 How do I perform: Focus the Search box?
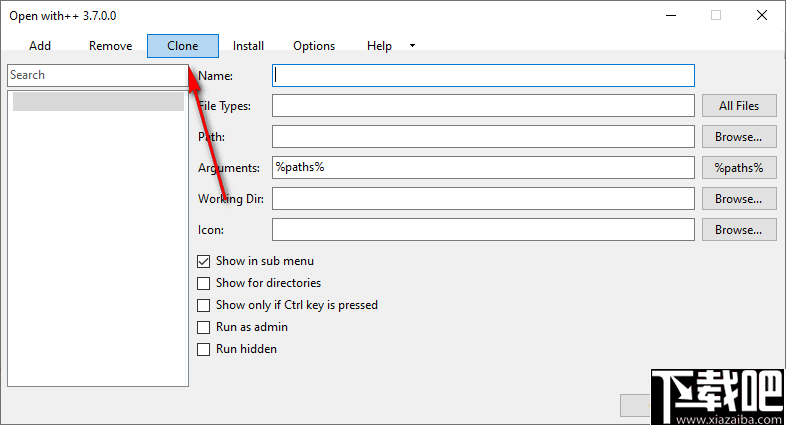(x=96, y=75)
